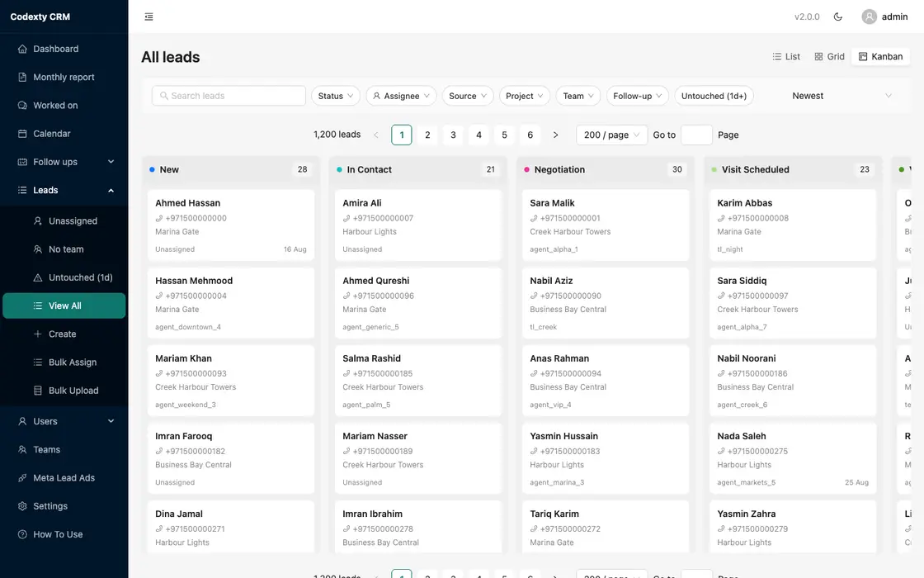The height and width of the screenshot is (578, 924).
Task: Open the Calendar page
Action: tap(64, 134)
